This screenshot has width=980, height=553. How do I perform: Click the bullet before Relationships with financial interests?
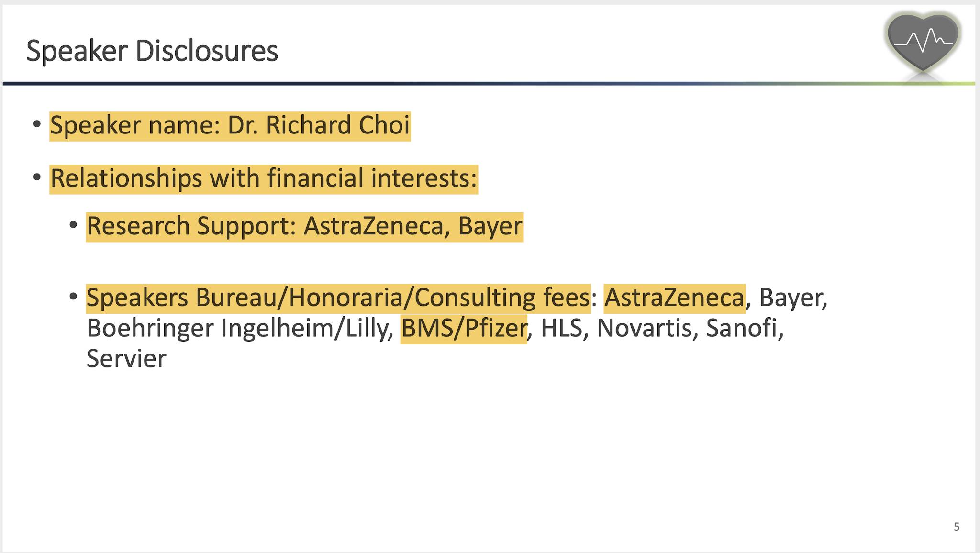tap(37, 177)
